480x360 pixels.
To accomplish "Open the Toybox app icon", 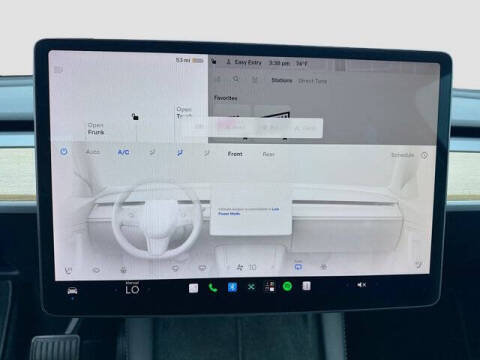I will pyautogui.click(x=270, y=286).
